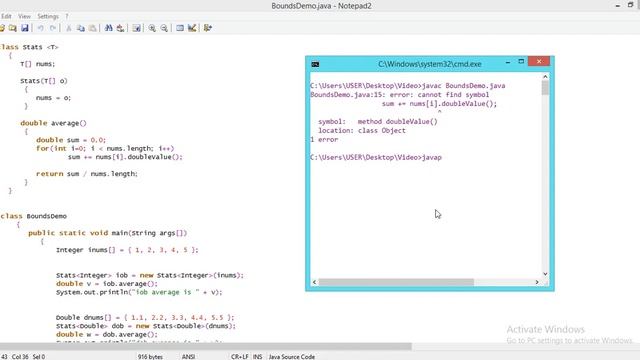The image size is (640, 360).
Task: Click 'location: class Object' line in cmd
Action: pyautogui.click(x=362, y=131)
